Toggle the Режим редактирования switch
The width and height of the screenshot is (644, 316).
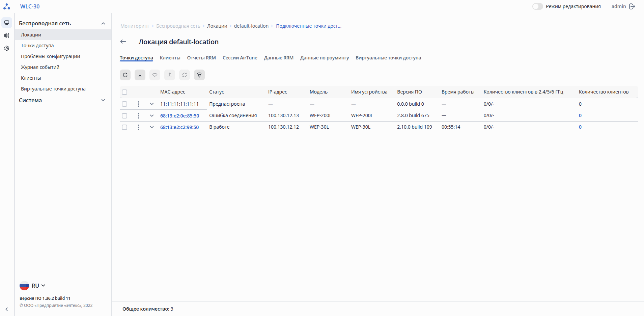[x=537, y=6]
